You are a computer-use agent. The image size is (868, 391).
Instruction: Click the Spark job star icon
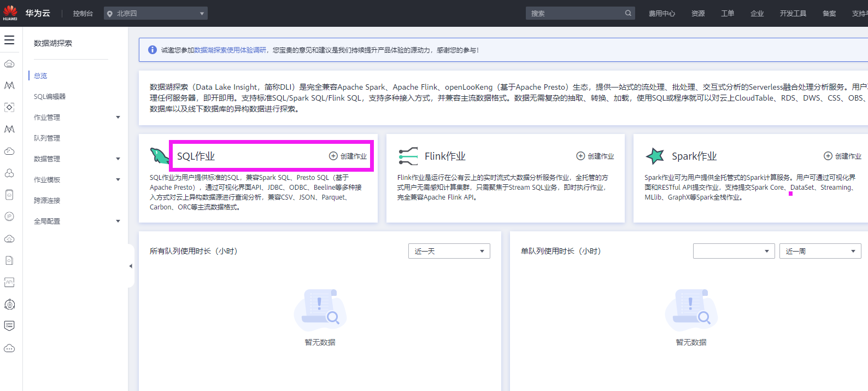(x=654, y=156)
